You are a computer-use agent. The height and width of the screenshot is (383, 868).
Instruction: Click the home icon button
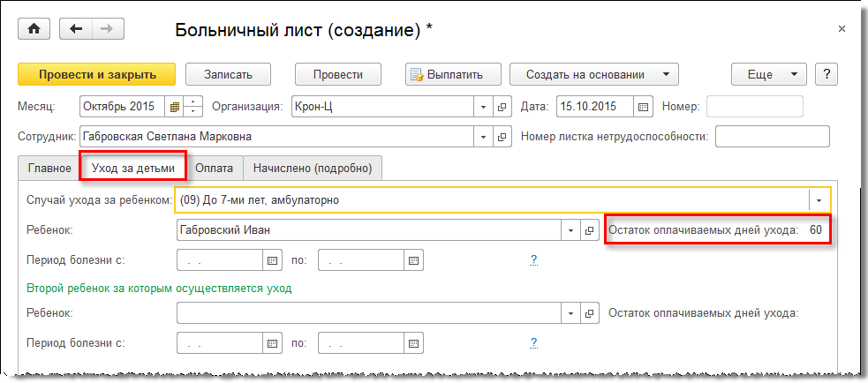tap(34, 29)
